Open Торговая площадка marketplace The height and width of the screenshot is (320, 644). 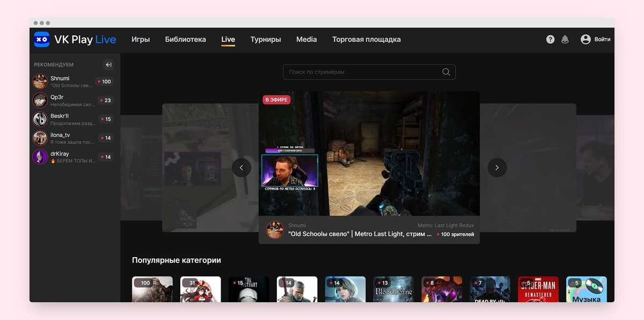point(367,39)
